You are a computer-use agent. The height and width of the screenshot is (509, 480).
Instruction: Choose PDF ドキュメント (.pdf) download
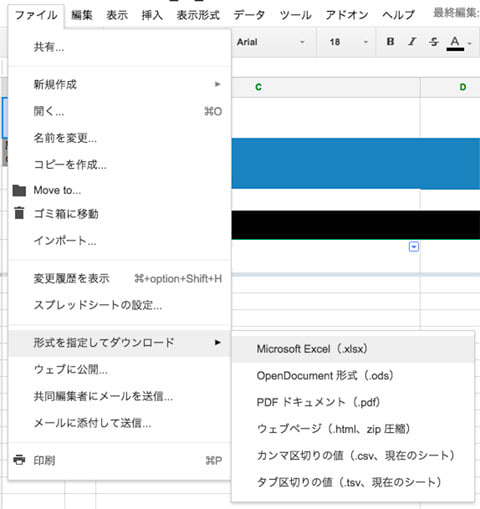coord(353,402)
